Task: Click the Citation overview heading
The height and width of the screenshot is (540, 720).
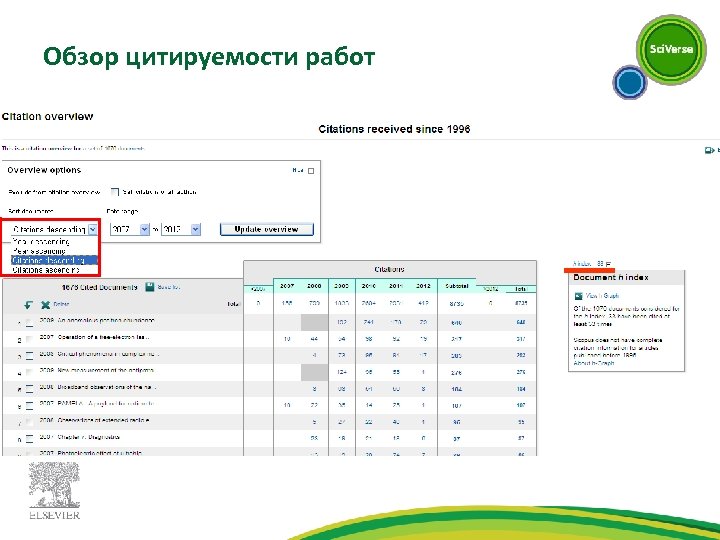Action: point(47,117)
